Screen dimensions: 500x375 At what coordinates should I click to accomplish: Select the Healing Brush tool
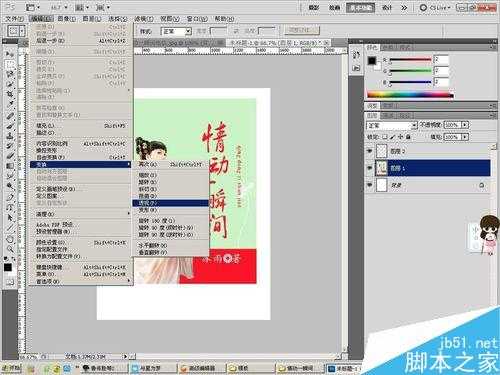coord(10,116)
